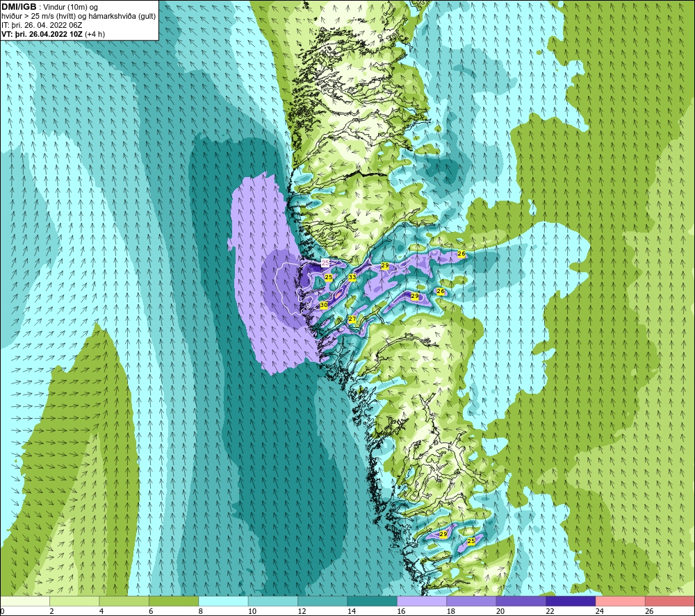This screenshot has height=616, width=695.
Task: Click the yellow 33 gust label
Action: tap(352, 278)
